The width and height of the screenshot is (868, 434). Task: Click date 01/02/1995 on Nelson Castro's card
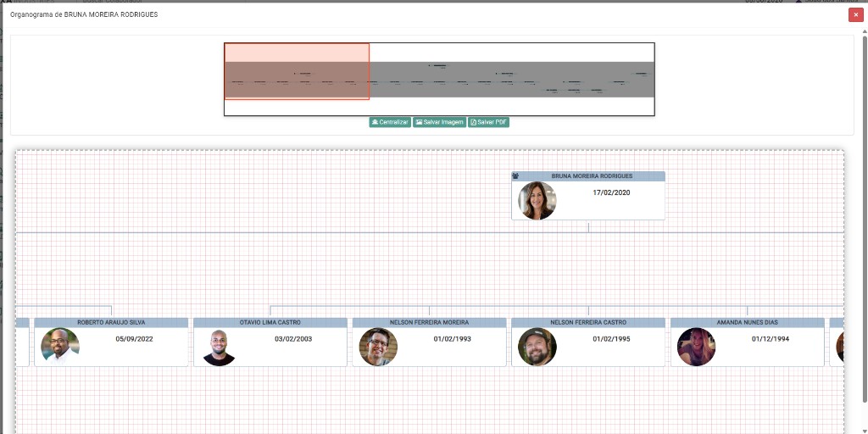(x=611, y=339)
